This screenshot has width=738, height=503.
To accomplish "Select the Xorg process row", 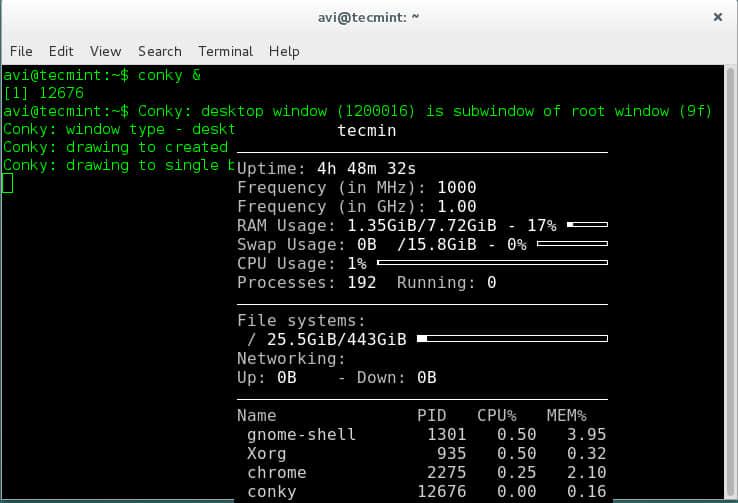I will coord(421,454).
